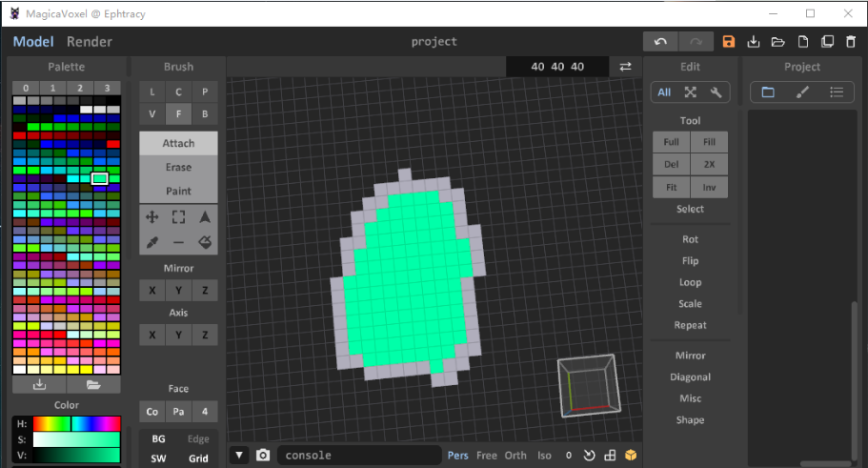Select the paint bucket fill tool
The image size is (868, 468).
click(205, 243)
